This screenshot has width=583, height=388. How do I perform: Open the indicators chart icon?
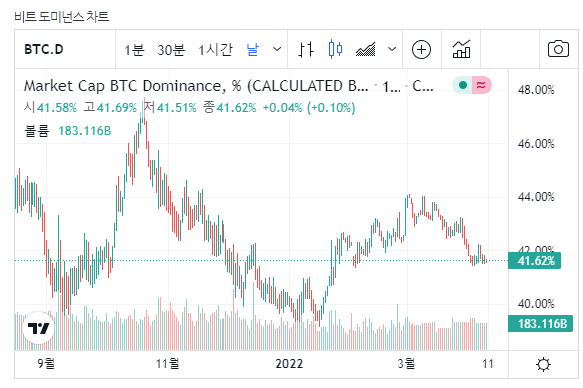[461, 49]
